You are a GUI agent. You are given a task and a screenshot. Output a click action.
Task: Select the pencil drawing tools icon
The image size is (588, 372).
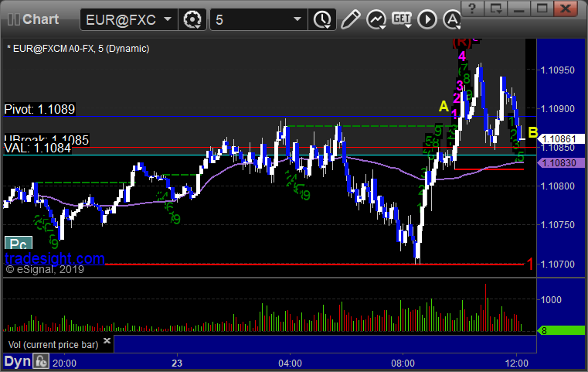coord(350,19)
